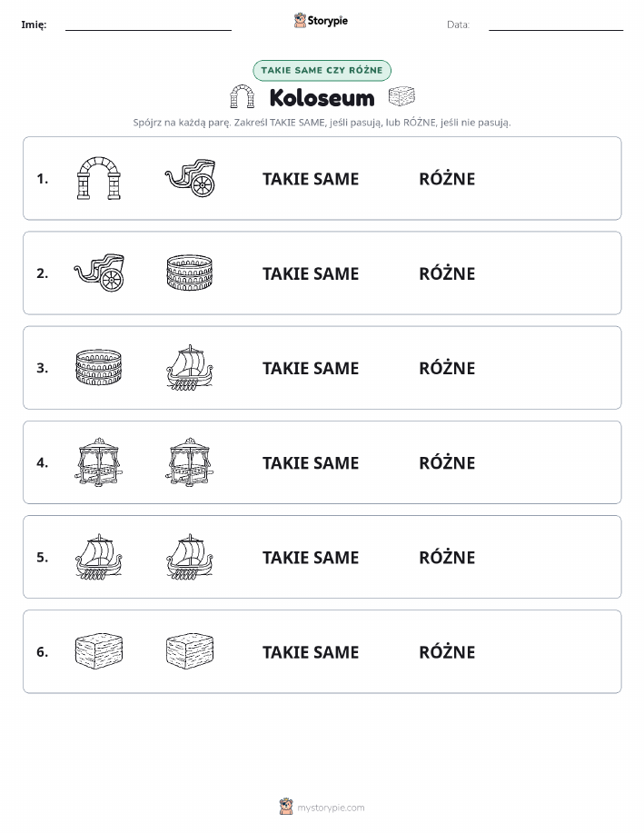Click the Imię name line
The width and height of the screenshot is (644, 833).
(x=148, y=25)
